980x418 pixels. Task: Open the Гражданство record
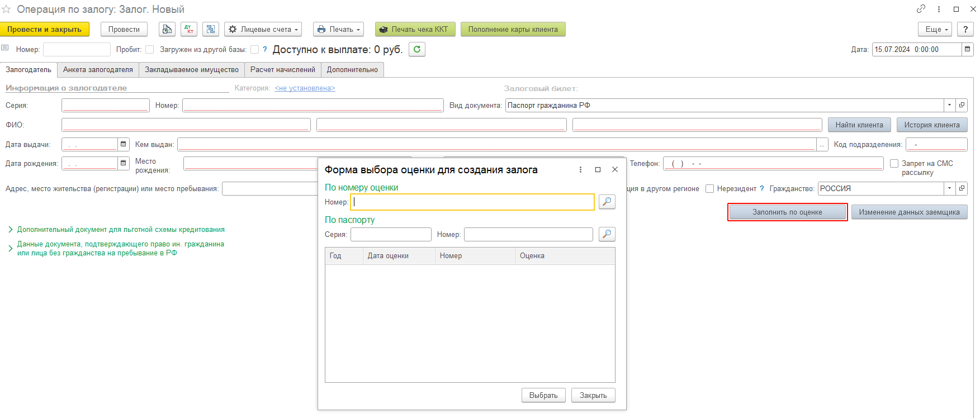[x=962, y=188]
